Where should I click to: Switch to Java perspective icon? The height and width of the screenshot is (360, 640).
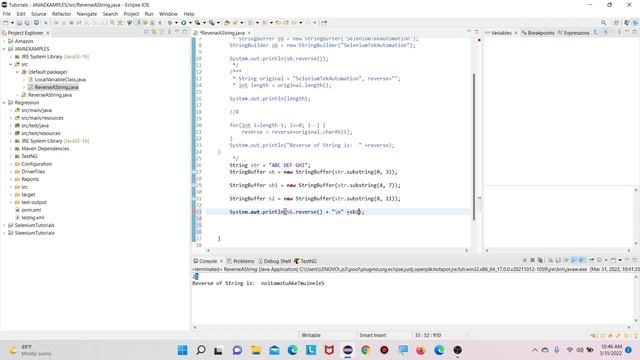[627, 22]
